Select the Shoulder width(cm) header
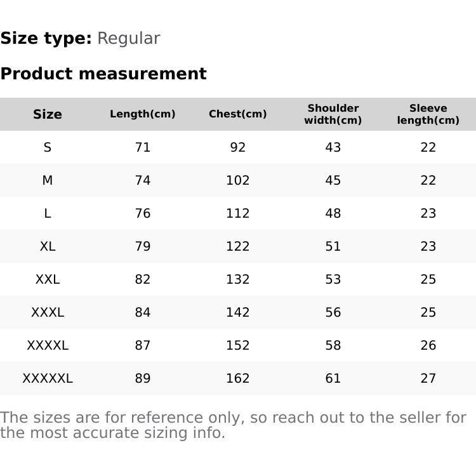 [x=333, y=114]
